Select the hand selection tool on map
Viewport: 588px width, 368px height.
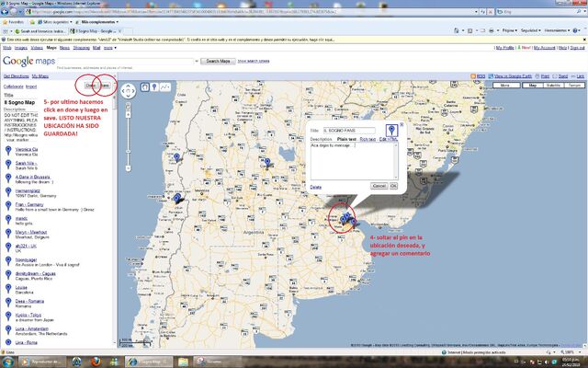pyautogui.click(x=145, y=87)
